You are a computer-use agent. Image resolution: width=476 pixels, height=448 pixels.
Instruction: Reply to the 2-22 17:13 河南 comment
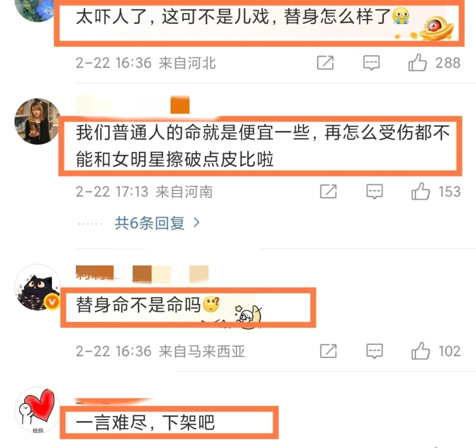click(374, 192)
